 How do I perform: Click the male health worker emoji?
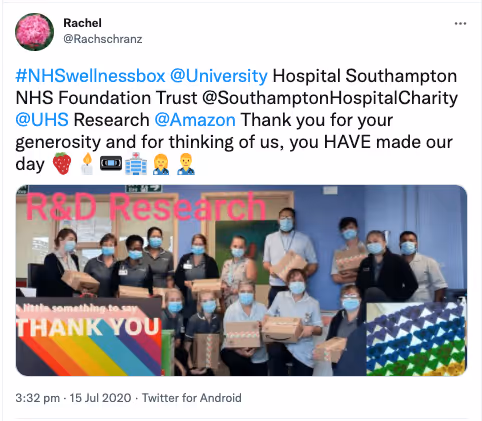point(186,164)
